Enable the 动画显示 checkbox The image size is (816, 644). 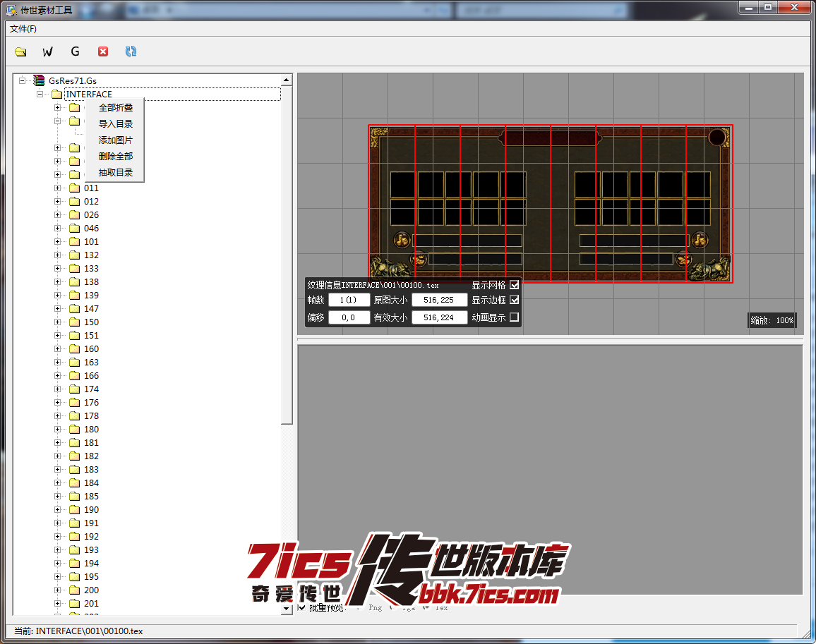pyautogui.click(x=514, y=317)
